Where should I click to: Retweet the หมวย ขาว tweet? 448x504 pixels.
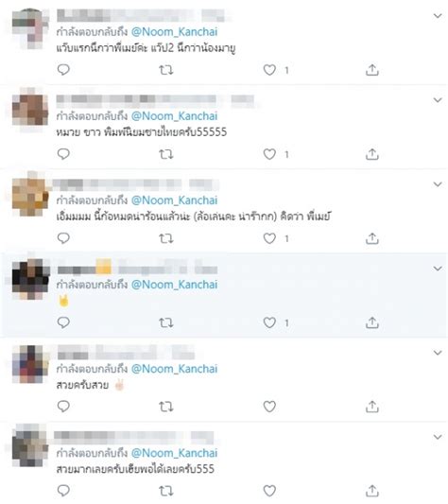point(166,154)
